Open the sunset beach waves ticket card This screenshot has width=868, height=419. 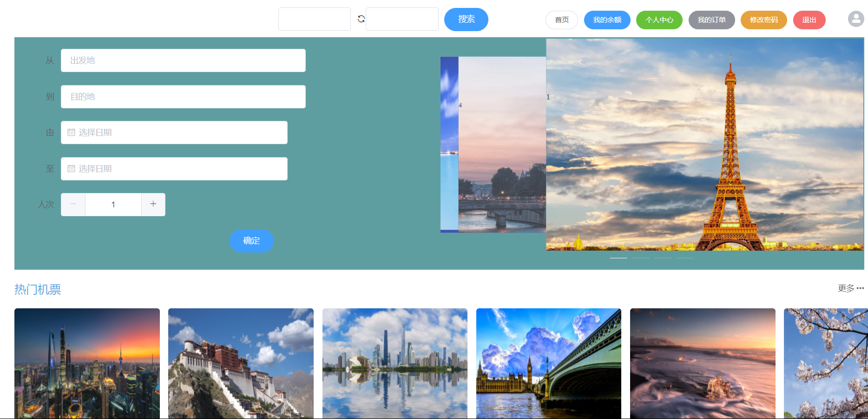pyautogui.click(x=703, y=363)
